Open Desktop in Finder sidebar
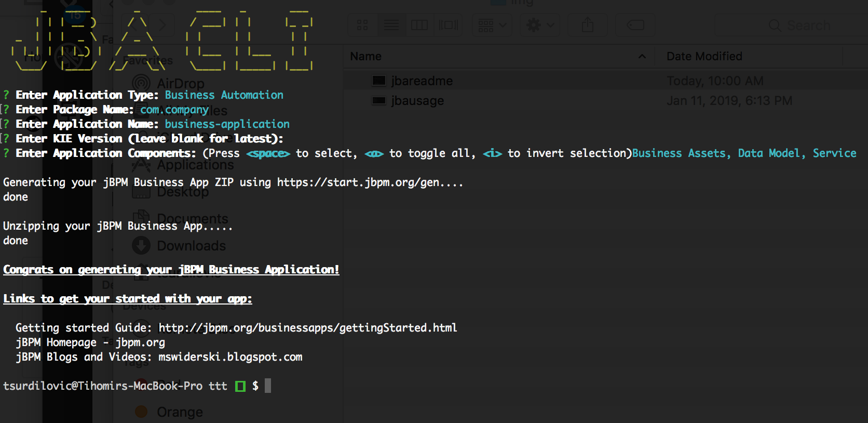Screen dimensions: 868x423 click(x=183, y=192)
